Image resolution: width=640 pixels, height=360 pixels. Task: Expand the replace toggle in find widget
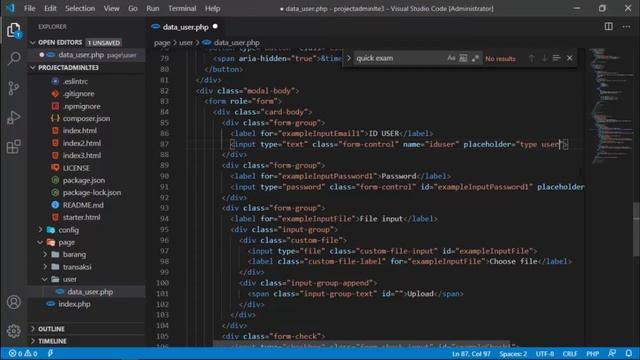click(349, 58)
